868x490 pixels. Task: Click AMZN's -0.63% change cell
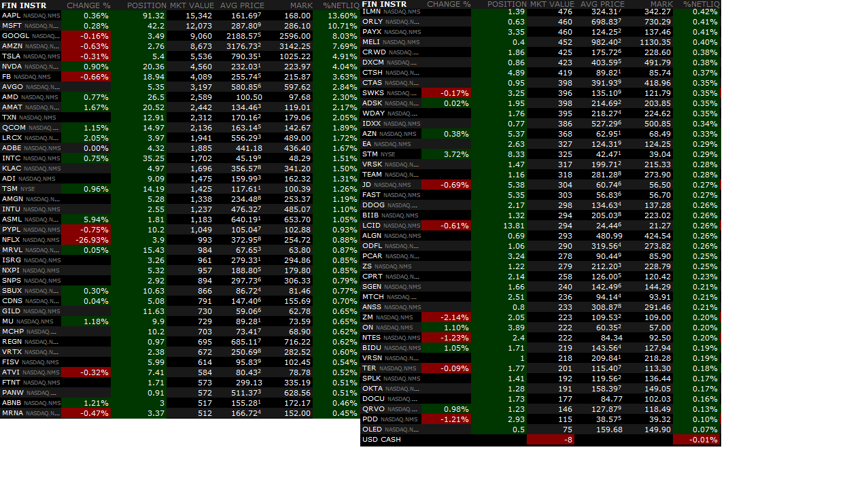[x=86, y=46]
